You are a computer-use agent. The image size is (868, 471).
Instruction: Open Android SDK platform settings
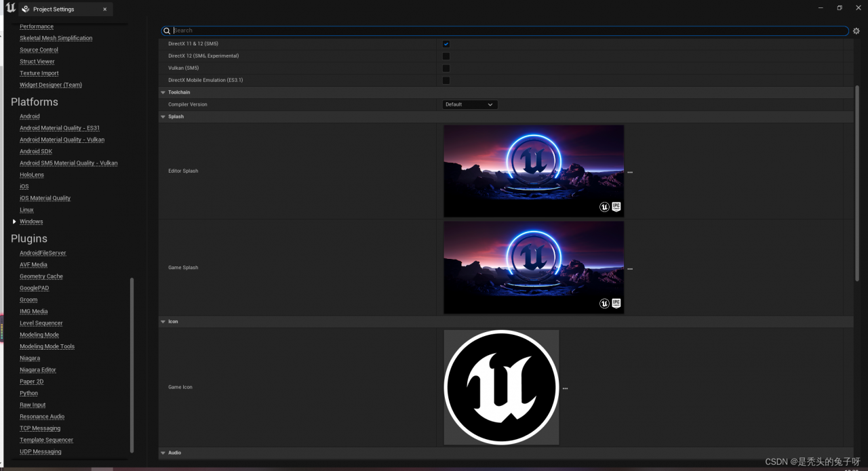click(x=35, y=151)
